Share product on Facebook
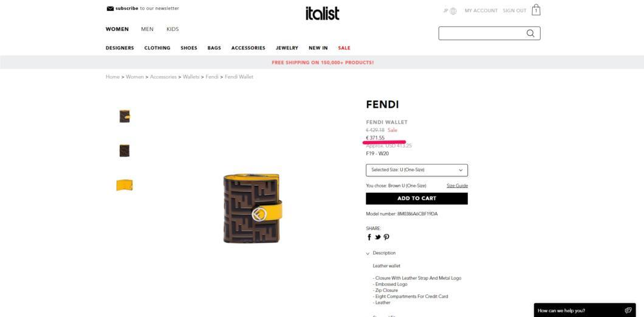Image resolution: width=644 pixels, height=317 pixels. [x=369, y=237]
